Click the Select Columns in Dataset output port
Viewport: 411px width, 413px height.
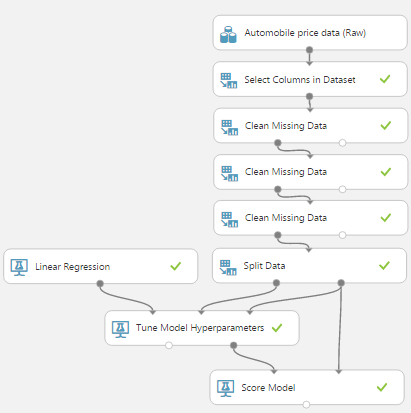309,96
